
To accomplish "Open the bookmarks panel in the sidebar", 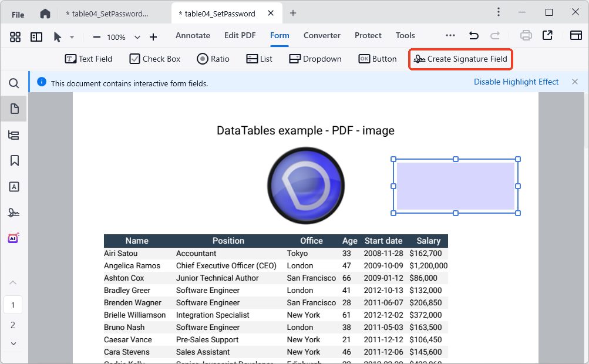I will point(14,160).
